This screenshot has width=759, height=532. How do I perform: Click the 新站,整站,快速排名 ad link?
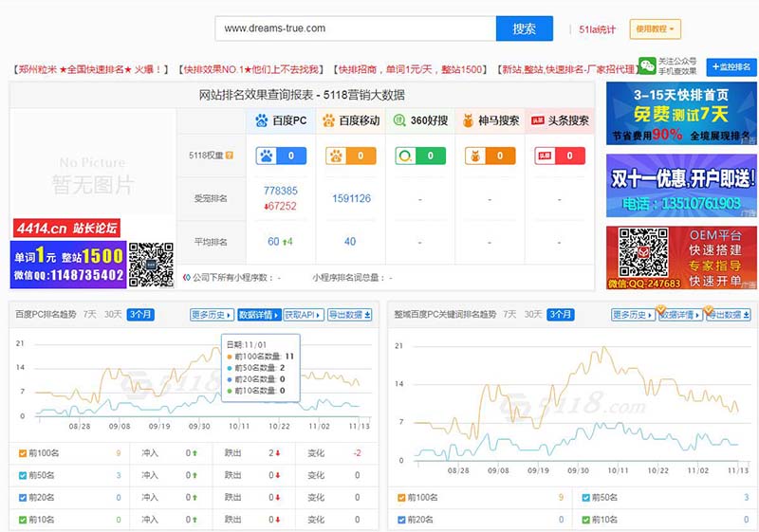point(567,69)
